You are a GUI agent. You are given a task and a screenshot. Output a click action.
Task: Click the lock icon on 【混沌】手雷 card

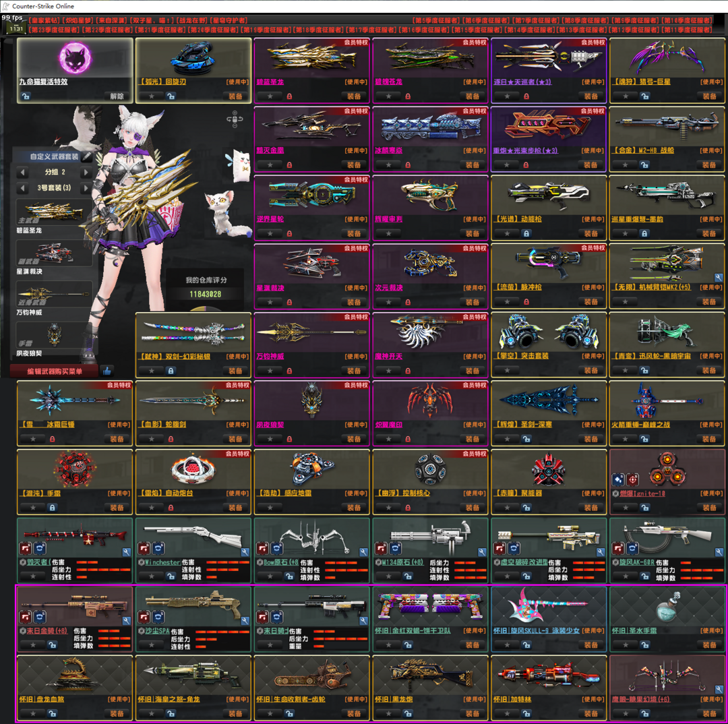tap(52, 508)
